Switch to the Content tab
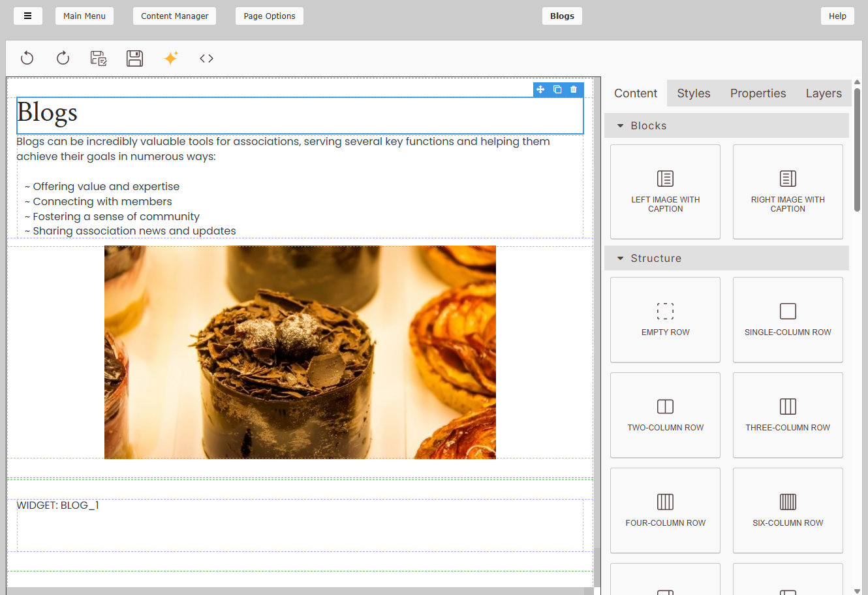 pyautogui.click(x=636, y=93)
